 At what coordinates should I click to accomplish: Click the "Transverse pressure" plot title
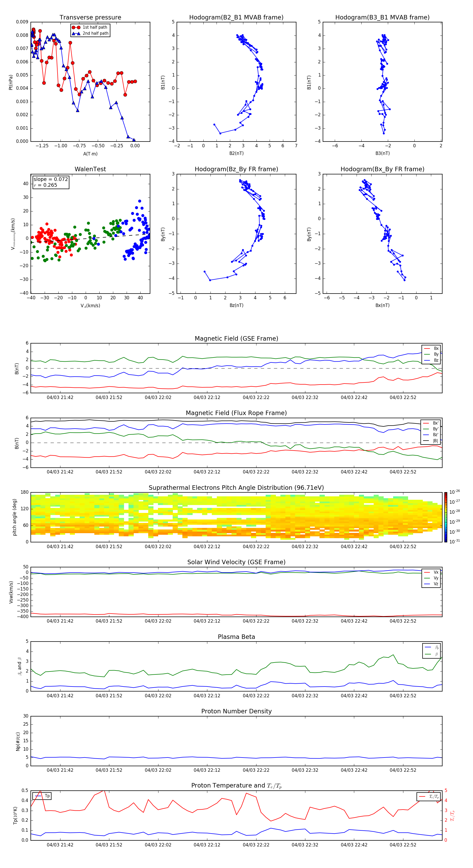point(90,18)
